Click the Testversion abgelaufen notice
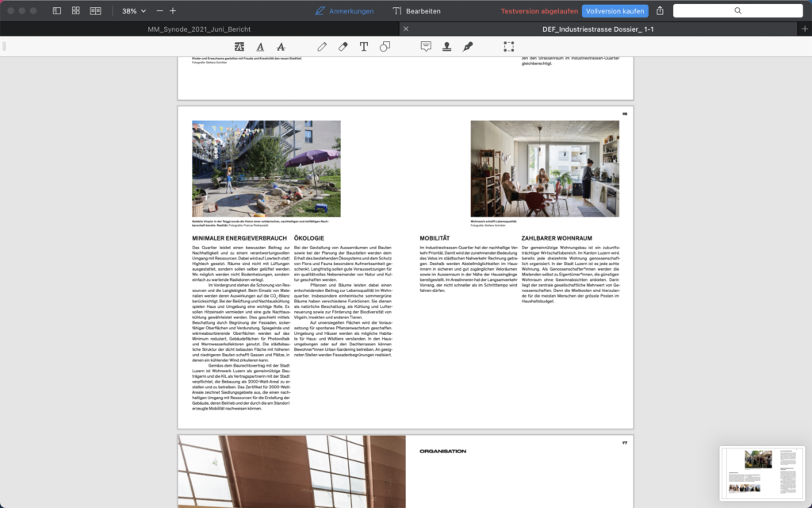Viewport: 812px width, 508px height. tap(538, 11)
